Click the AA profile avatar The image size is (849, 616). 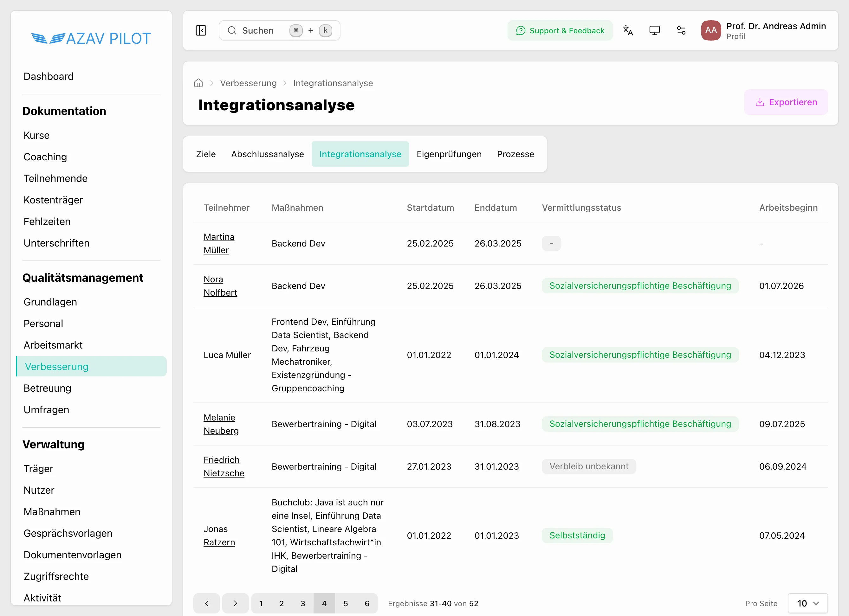(710, 30)
